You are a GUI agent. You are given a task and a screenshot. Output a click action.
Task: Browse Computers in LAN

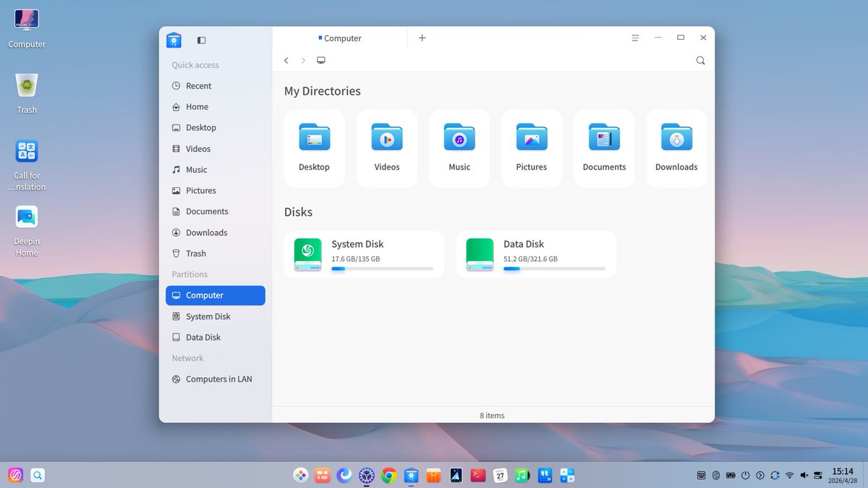tap(216, 379)
